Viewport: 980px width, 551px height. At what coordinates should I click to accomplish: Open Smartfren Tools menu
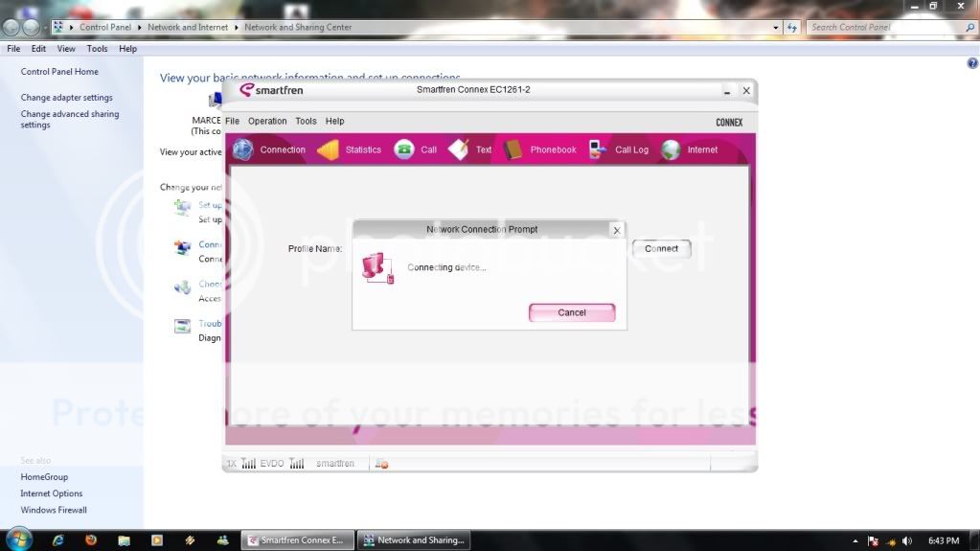(306, 121)
